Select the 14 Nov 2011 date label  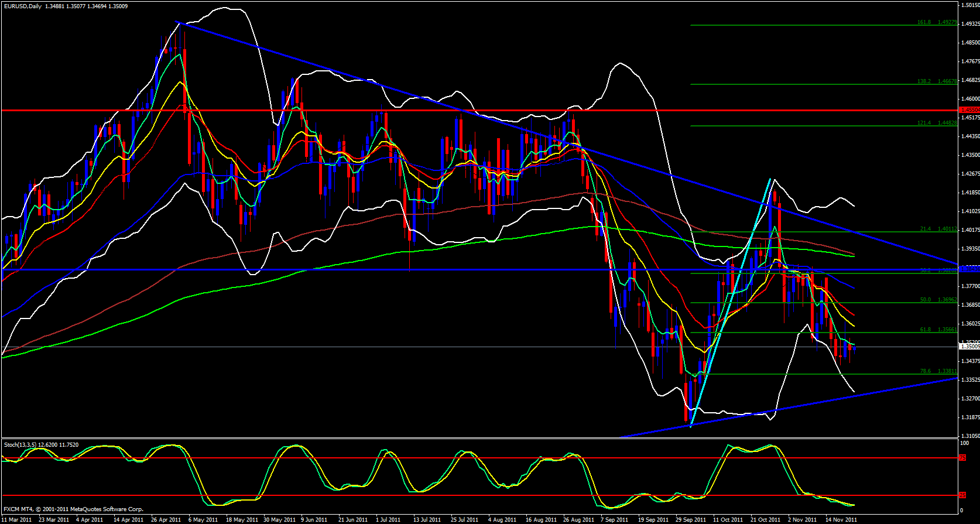pyautogui.click(x=841, y=520)
